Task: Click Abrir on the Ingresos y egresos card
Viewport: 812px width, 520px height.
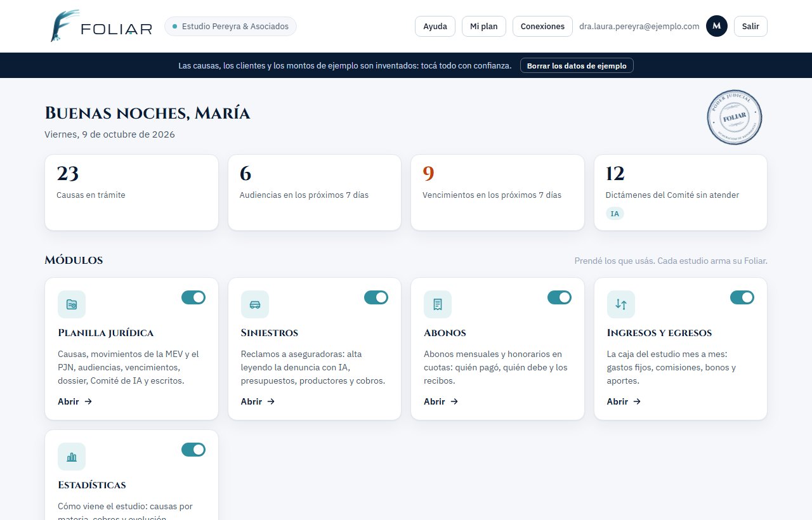Action: coord(624,401)
